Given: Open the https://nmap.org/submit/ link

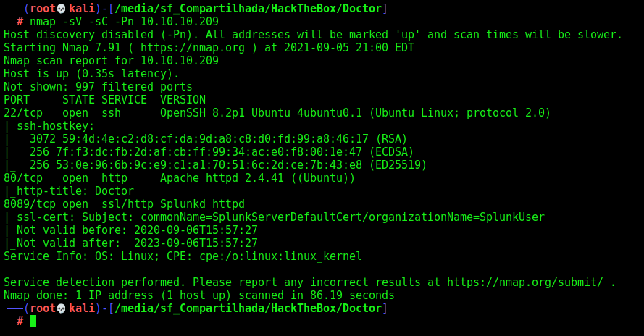Looking at the screenshot, I should point(525,282).
